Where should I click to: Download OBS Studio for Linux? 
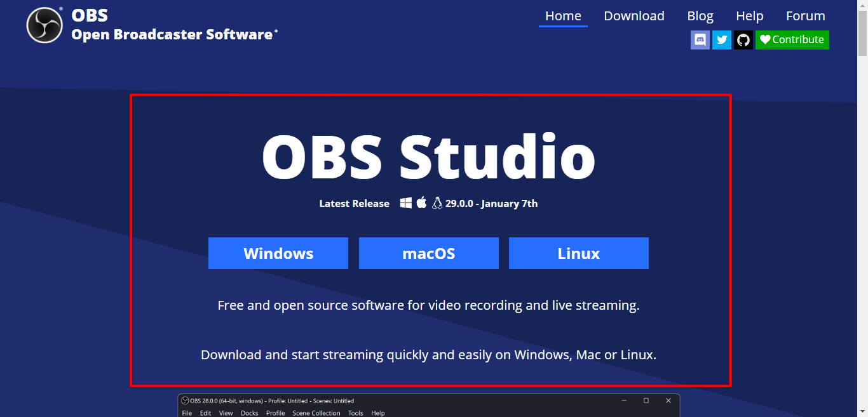pyautogui.click(x=579, y=253)
